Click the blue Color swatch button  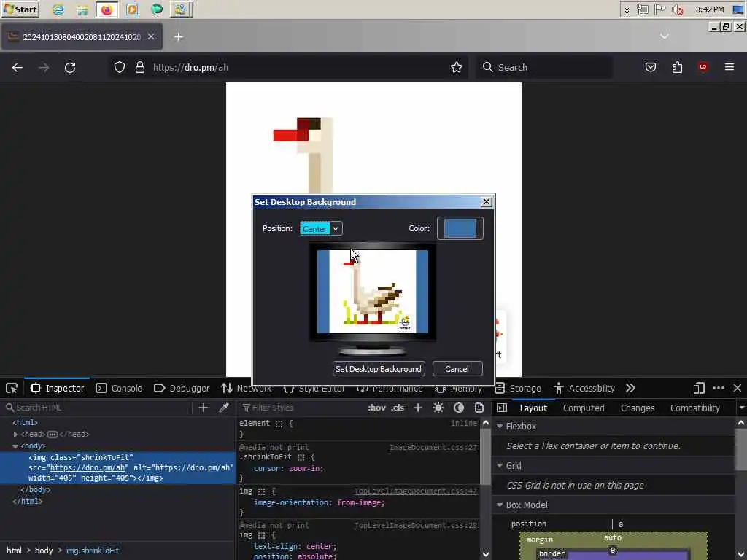(460, 228)
